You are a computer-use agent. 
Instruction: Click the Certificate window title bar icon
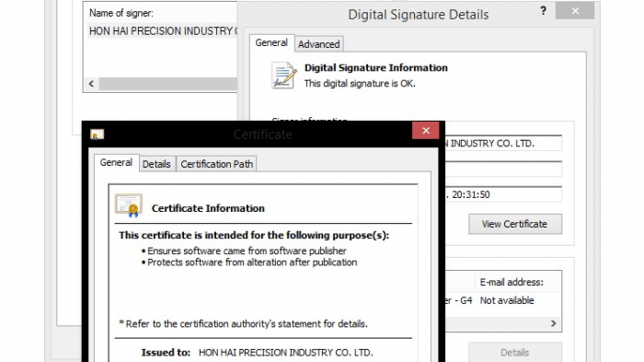tap(98, 134)
